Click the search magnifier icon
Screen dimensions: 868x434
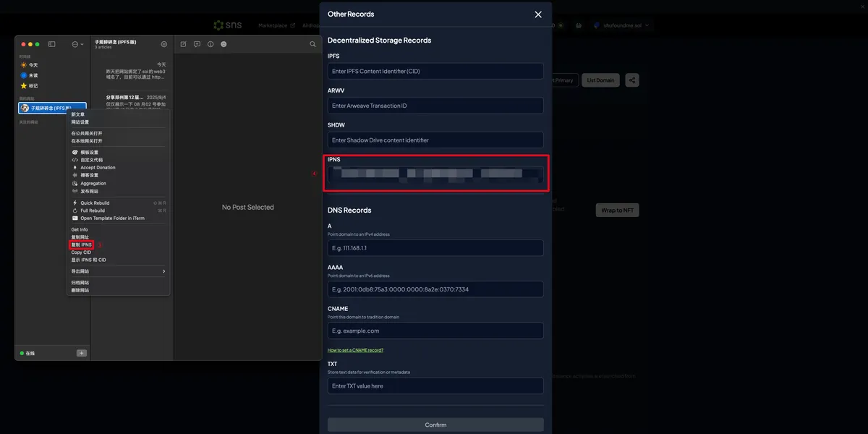(312, 44)
